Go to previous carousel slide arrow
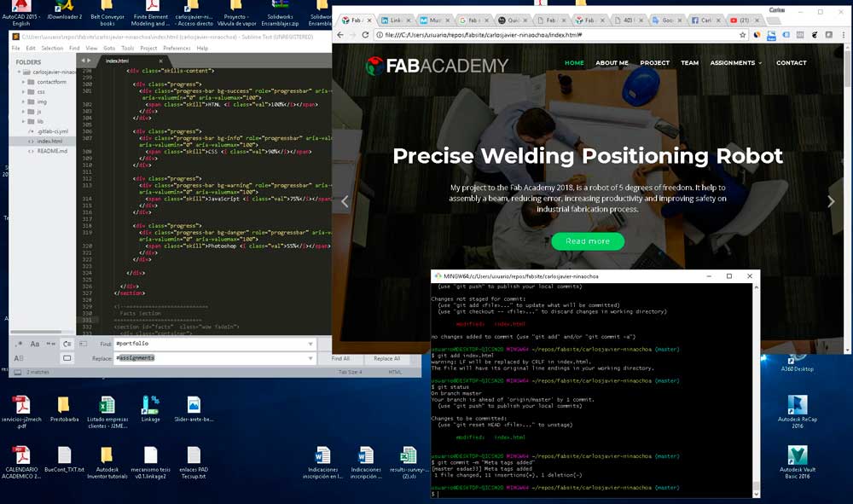853x504 pixels. tap(345, 202)
